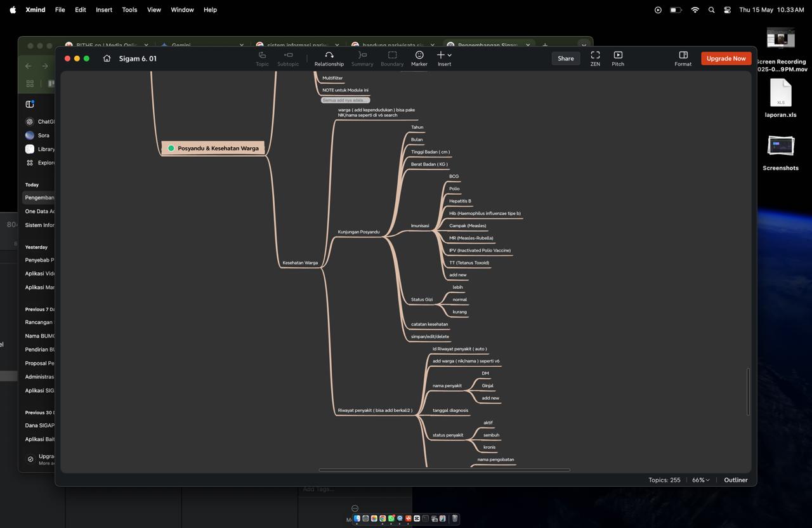The image size is (812, 528).
Task: Open the 66% zoom level dropdown
Action: tap(700, 480)
